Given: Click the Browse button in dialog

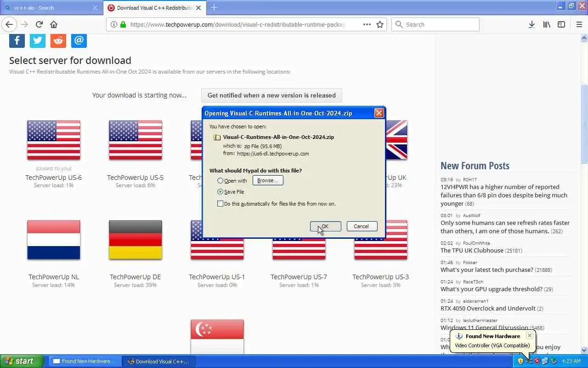Looking at the screenshot, I should tap(268, 181).
